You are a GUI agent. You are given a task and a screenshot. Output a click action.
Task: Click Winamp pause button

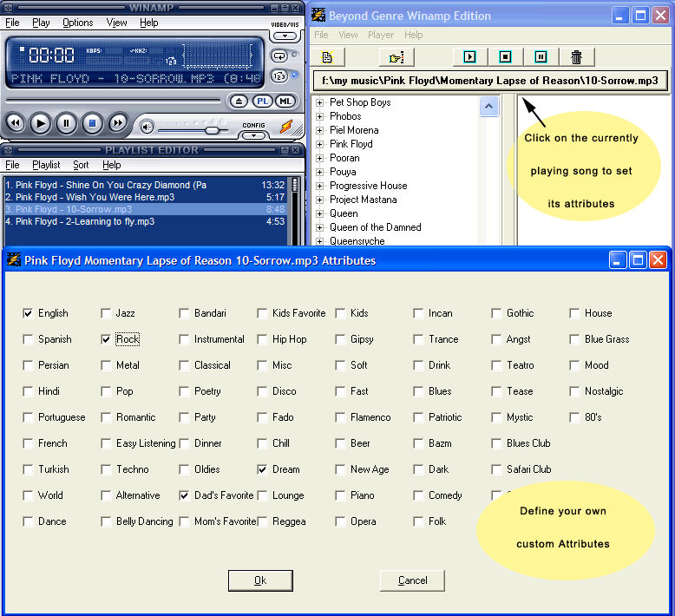tap(66, 123)
